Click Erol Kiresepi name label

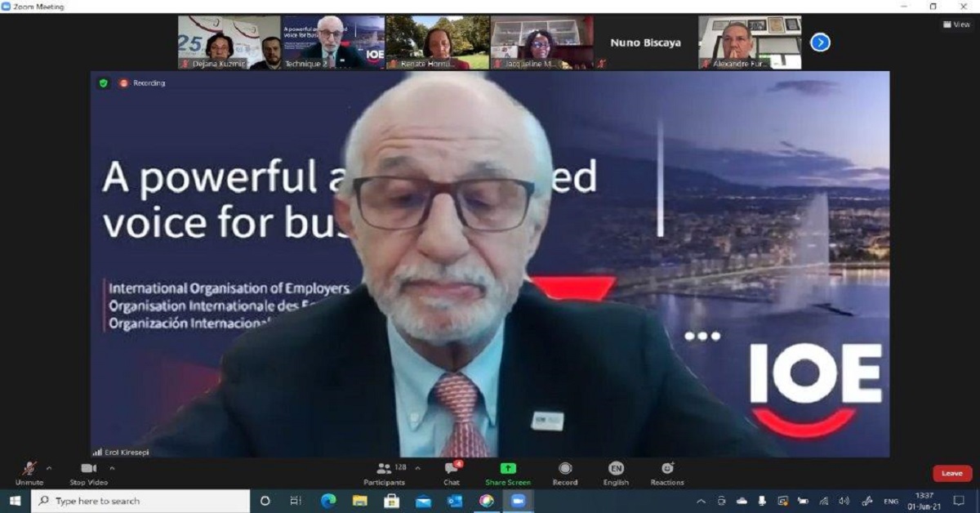tap(126, 452)
